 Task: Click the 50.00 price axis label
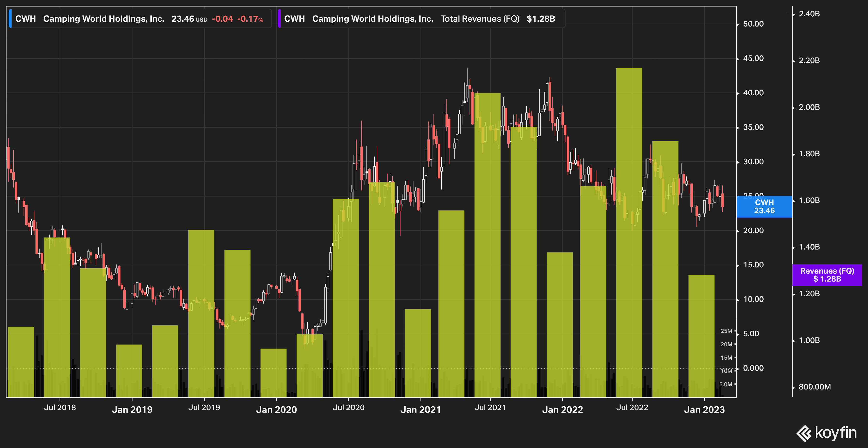(x=753, y=24)
